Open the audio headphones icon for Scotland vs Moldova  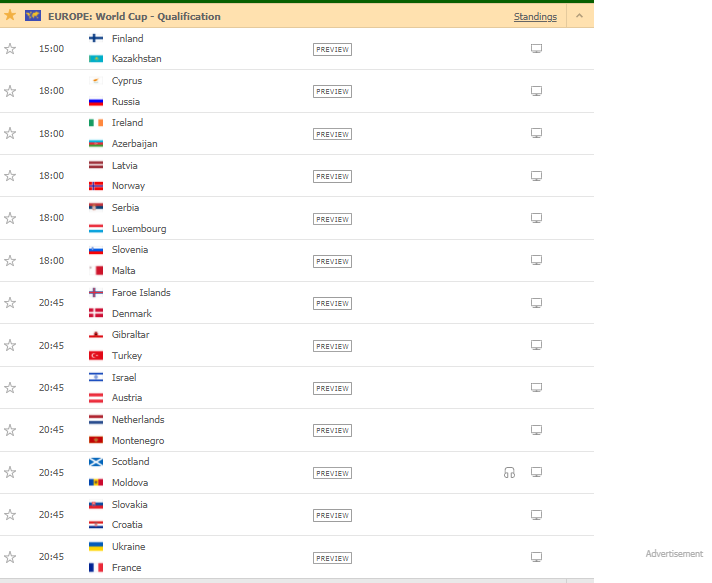coord(509,473)
